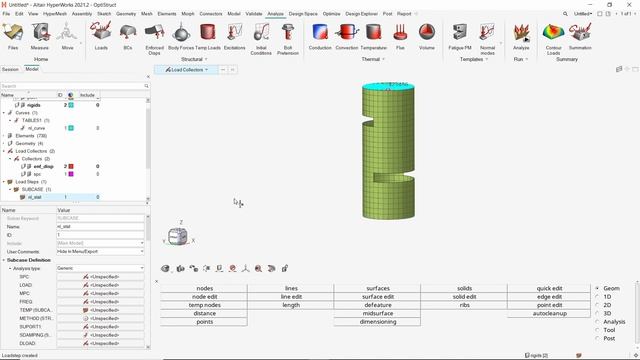
Task: Open the nodes panel button
Action: pyautogui.click(x=204, y=288)
